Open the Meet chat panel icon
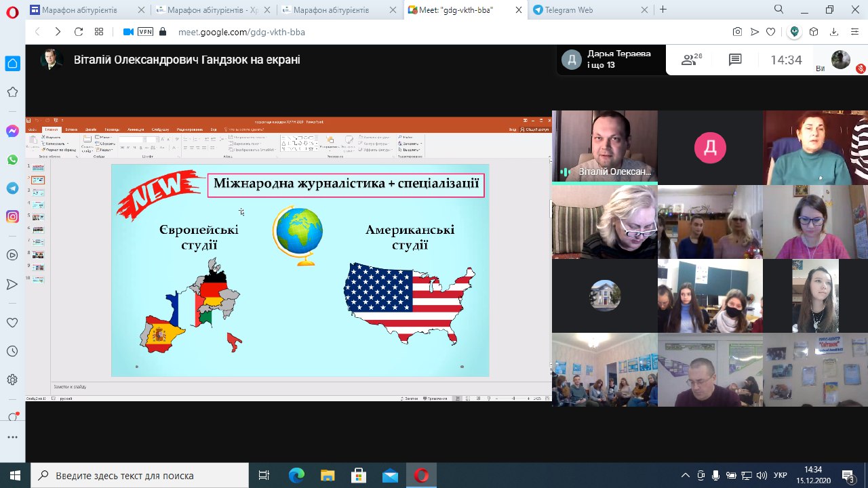The width and height of the screenshot is (868, 488). click(x=735, y=60)
